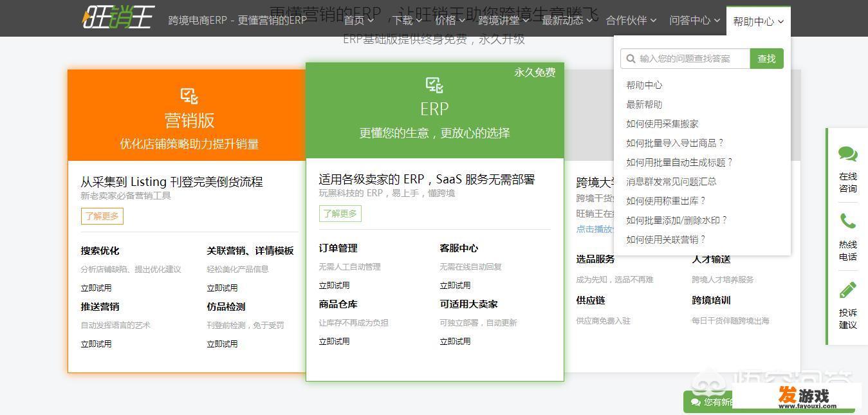This screenshot has width=868, height=415.
Task: Click 立即试用 under 可适用大卖家
Action: click(455, 342)
